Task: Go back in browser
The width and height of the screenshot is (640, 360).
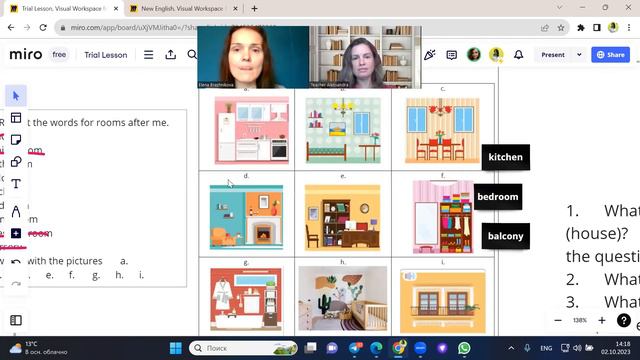Action: click(11, 27)
